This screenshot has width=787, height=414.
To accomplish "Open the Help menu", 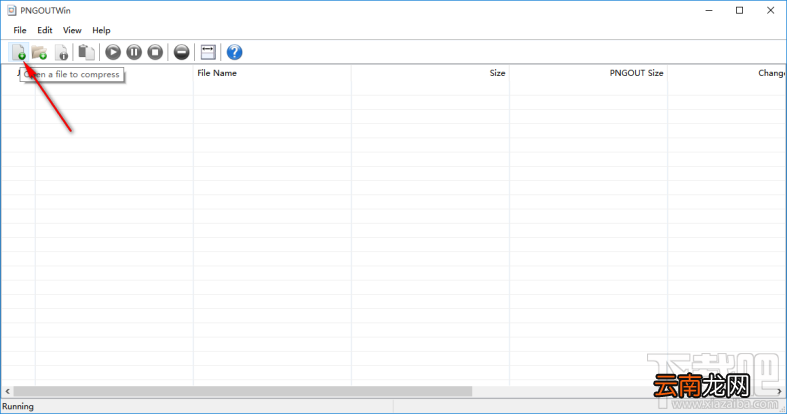I will 101,30.
